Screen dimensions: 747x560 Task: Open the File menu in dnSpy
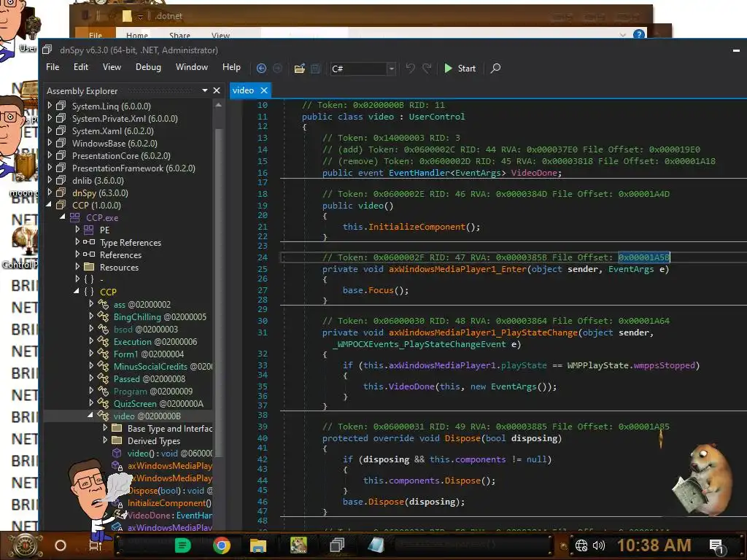point(53,67)
